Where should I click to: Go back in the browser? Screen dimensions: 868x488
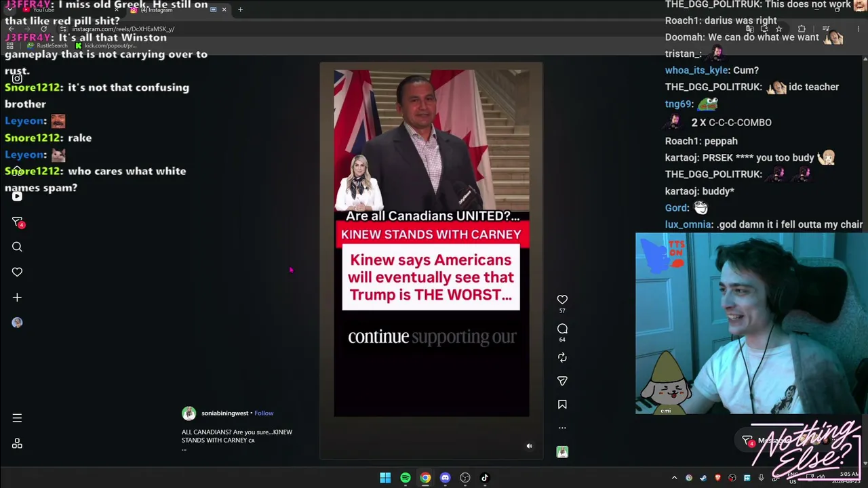click(11, 29)
